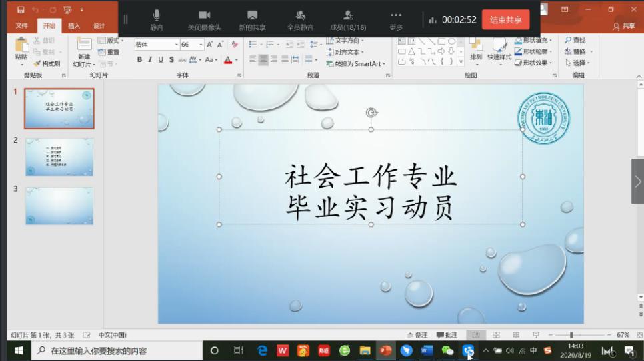Adjust the zoom slider in status bar
Image resolution: width=644 pixels, height=361 pixels.
click(571, 335)
